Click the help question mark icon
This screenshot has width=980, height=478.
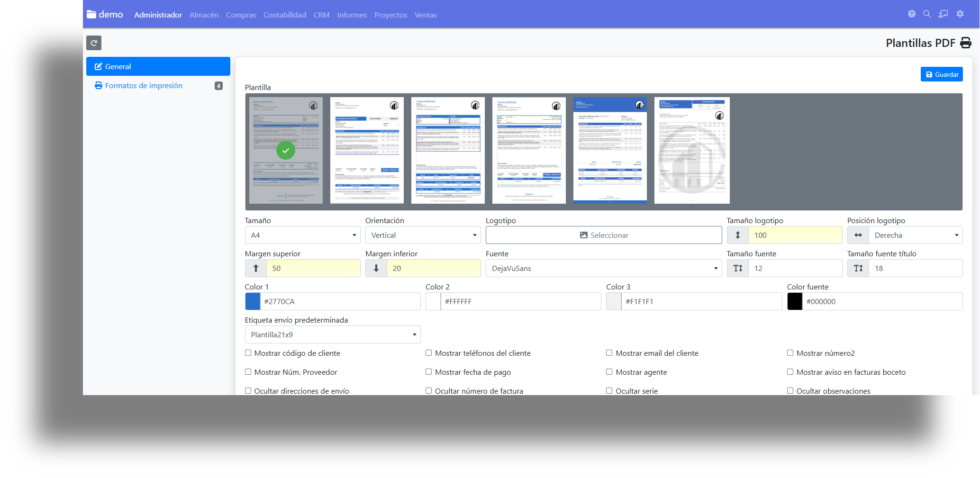[911, 14]
